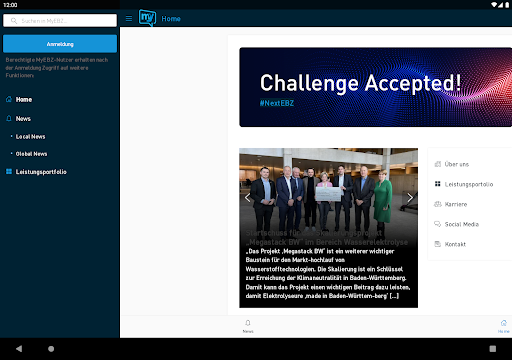
Task: Show next slide with right arrow
Action: point(410,198)
